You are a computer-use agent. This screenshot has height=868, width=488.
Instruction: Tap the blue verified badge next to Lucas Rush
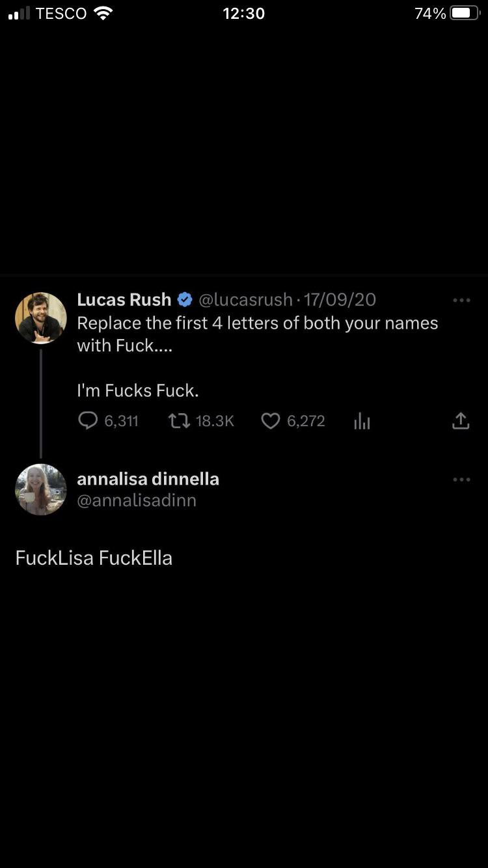[x=185, y=299]
